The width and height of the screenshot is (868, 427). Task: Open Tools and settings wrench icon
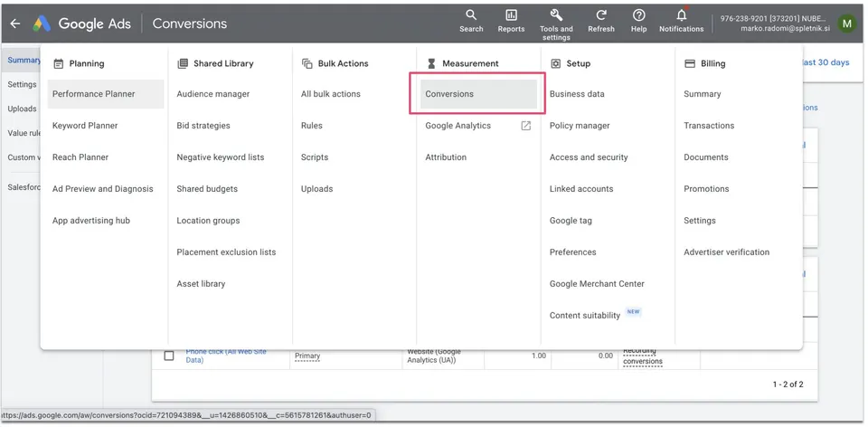tap(556, 15)
